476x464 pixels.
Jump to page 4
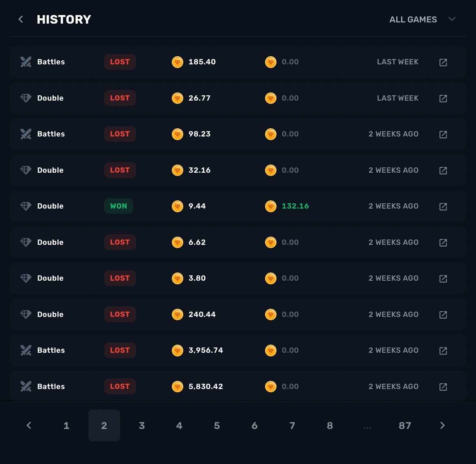[x=180, y=425]
